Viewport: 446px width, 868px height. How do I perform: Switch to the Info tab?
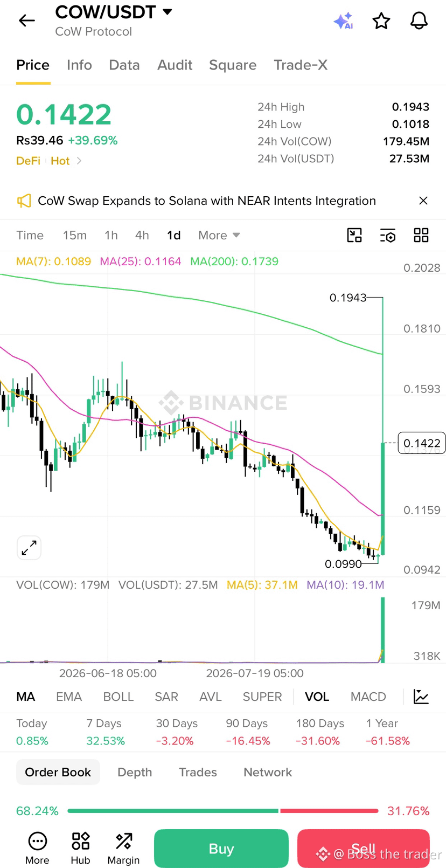coord(79,65)
